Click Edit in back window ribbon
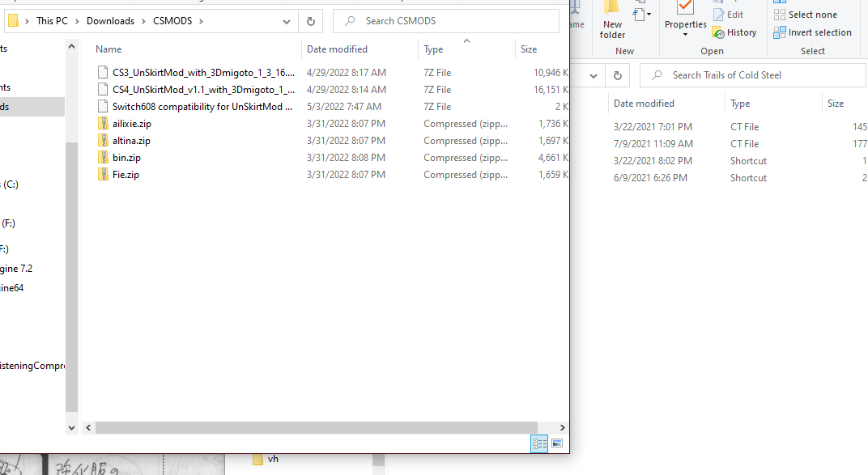The height and width of the screenshot is (475, 868). (x=729, y=15)
